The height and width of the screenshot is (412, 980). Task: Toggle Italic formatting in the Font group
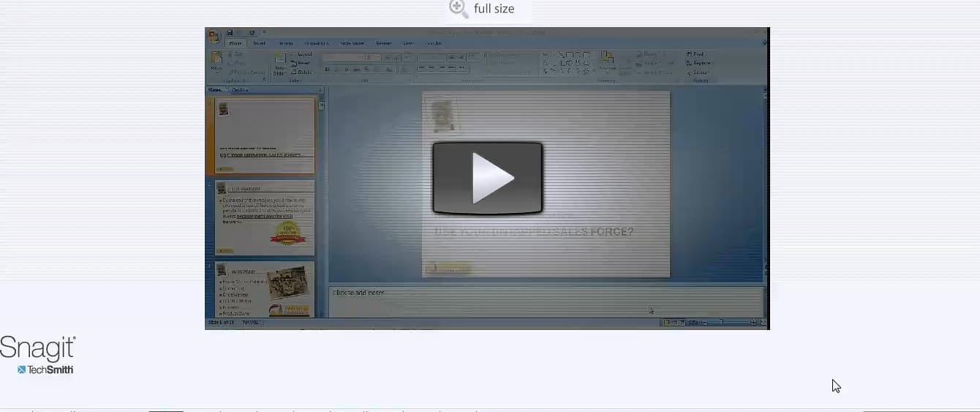tap(337, 70)
